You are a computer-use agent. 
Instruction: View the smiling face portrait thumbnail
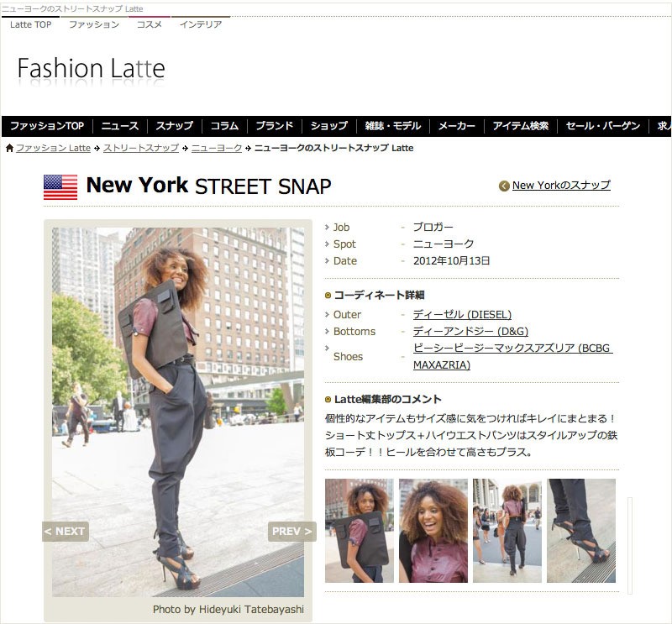click(x=433, y=531)
